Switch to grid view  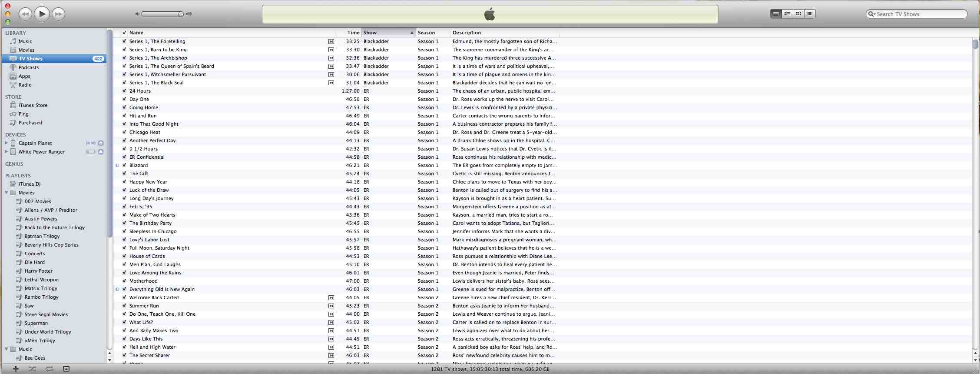(x=798, y=14)
